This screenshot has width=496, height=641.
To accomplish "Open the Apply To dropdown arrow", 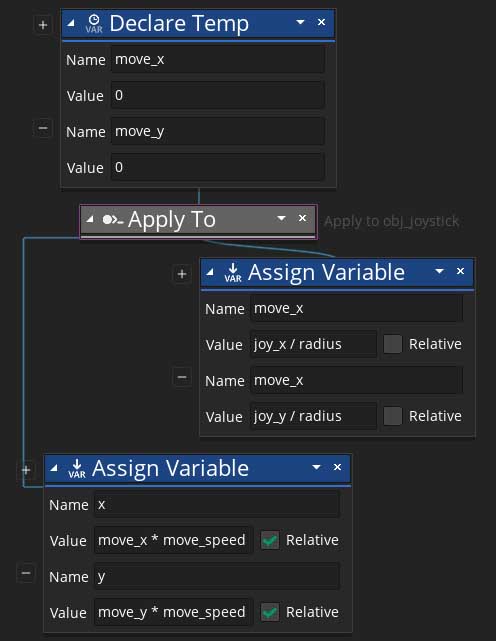I will pos(281,218).
